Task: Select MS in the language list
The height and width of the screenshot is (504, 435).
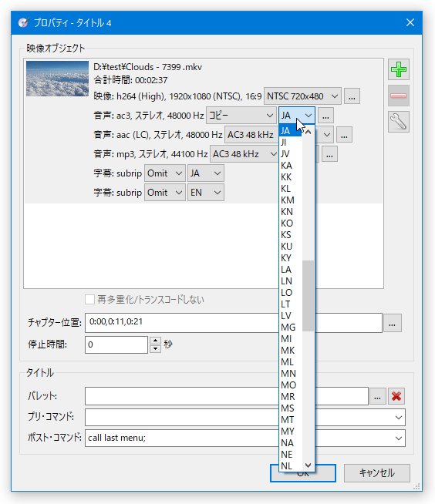Action: point(291,408)
